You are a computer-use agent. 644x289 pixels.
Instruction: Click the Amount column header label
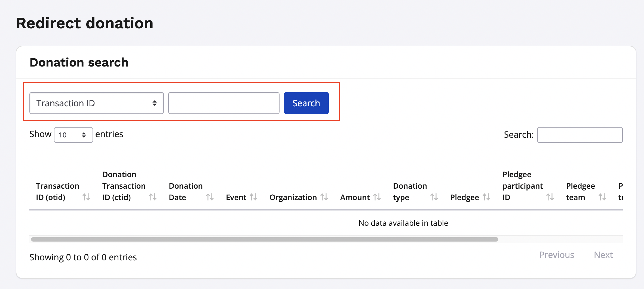click(355, 197)
